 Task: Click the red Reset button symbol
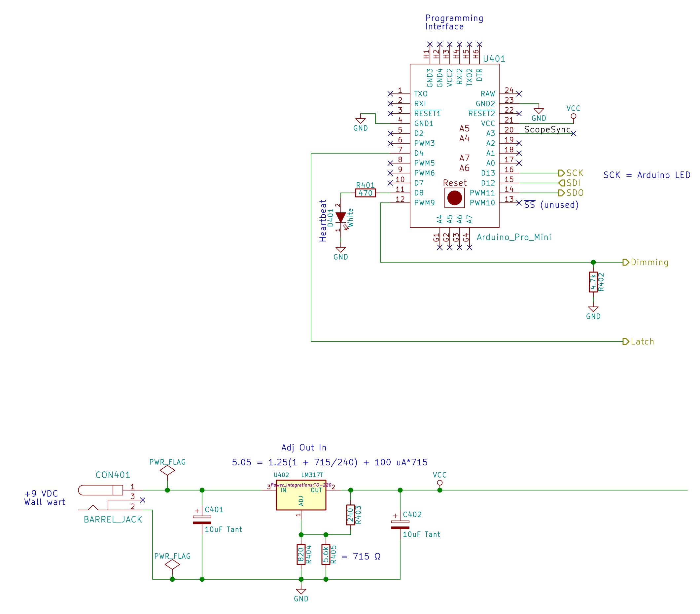(x=454, y=198)
